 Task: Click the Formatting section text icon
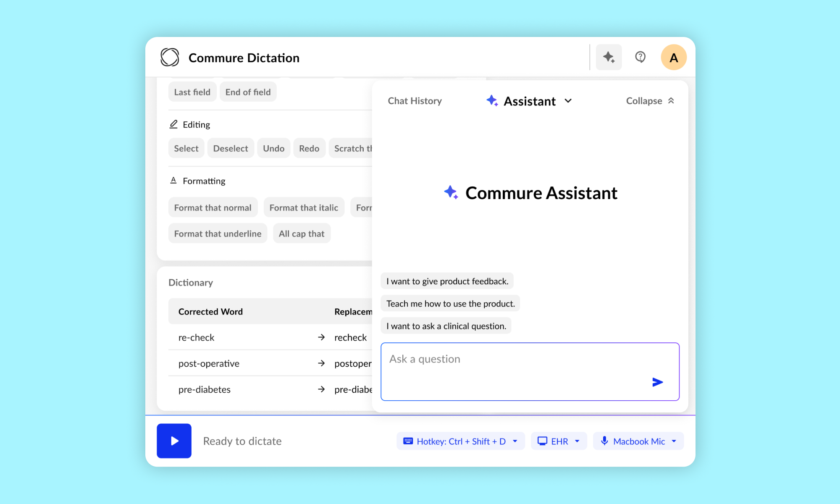pos(173,181)
